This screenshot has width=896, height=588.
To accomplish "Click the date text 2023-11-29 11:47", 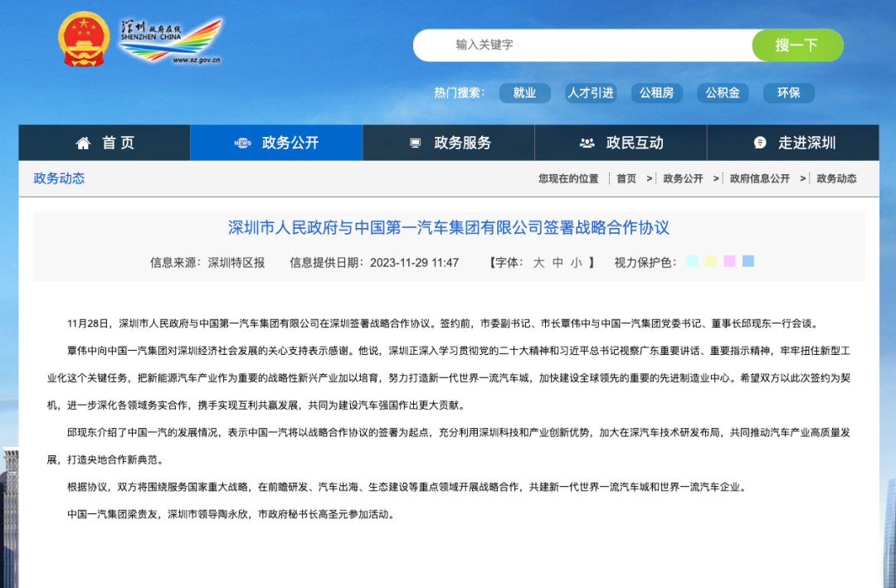I will [x=414, y=263].
